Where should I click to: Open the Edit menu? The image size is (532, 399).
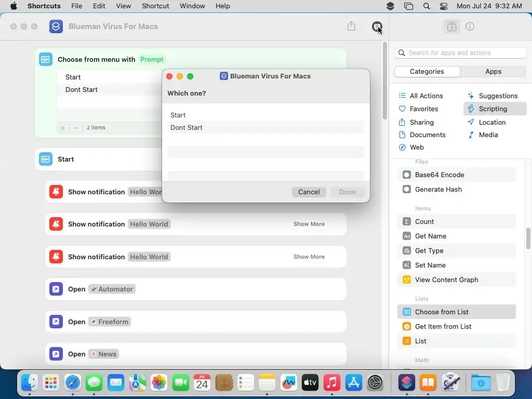(99, 6)
